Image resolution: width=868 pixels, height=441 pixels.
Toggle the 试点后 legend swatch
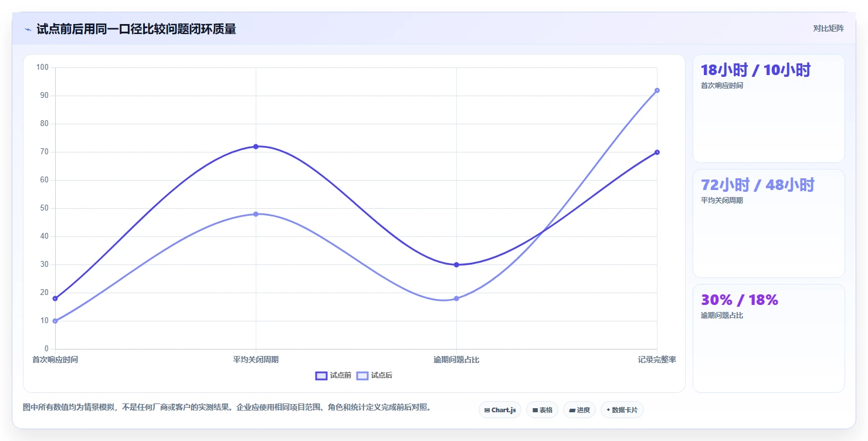tap(362, 375)
